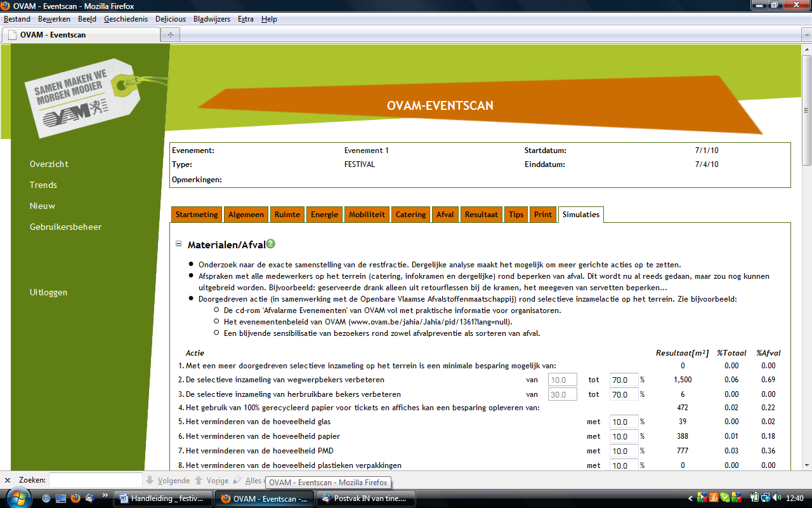Edit the papier reduction percentage field
This screenshot has height=508, width=812.
624,436
